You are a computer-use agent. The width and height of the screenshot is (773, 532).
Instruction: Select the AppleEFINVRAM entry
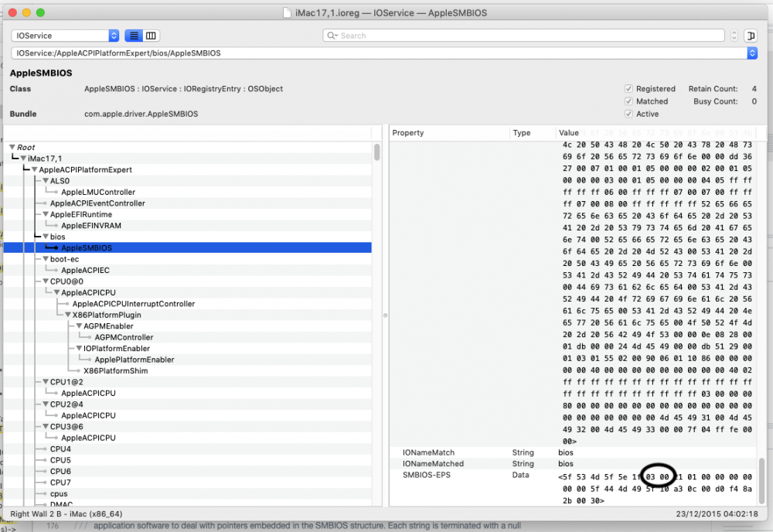point(91,226)
